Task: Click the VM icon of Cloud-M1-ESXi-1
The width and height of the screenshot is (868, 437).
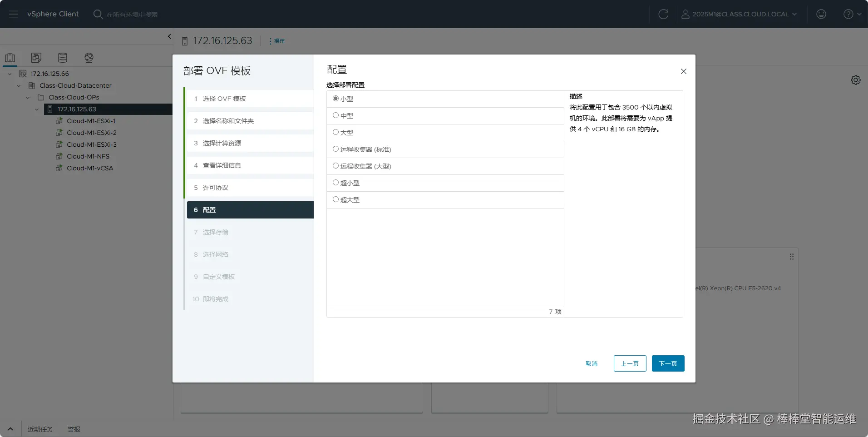Action: pyautogui.click(x=59, y=121)
